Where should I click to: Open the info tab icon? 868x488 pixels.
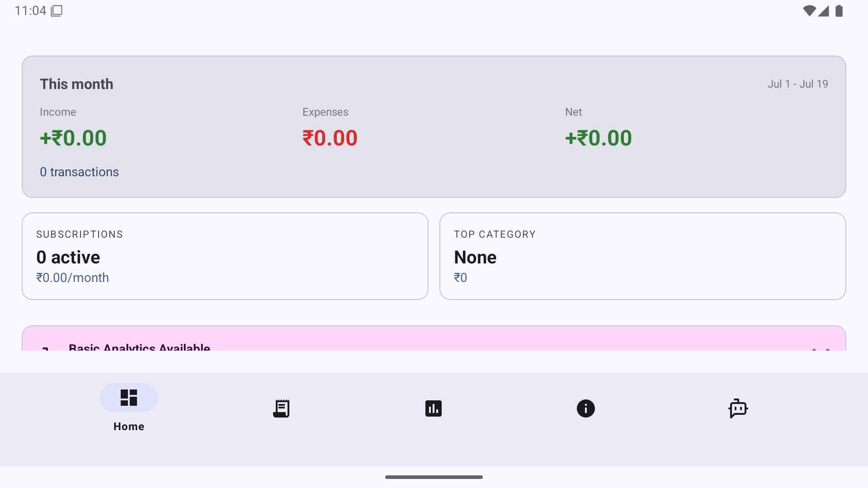586,408
